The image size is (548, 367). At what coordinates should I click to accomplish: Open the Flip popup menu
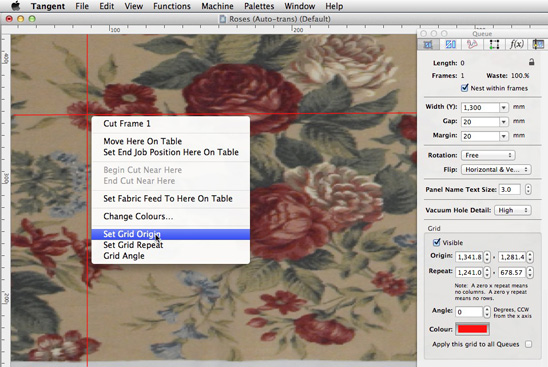[x=496, y=170]
